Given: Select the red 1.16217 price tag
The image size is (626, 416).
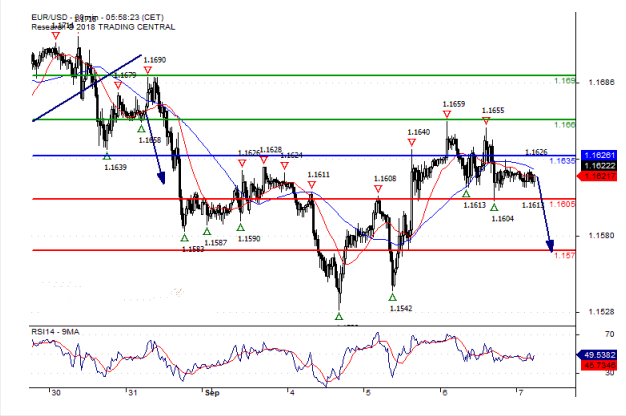Looking at the screenshot, I should [600, 176].
